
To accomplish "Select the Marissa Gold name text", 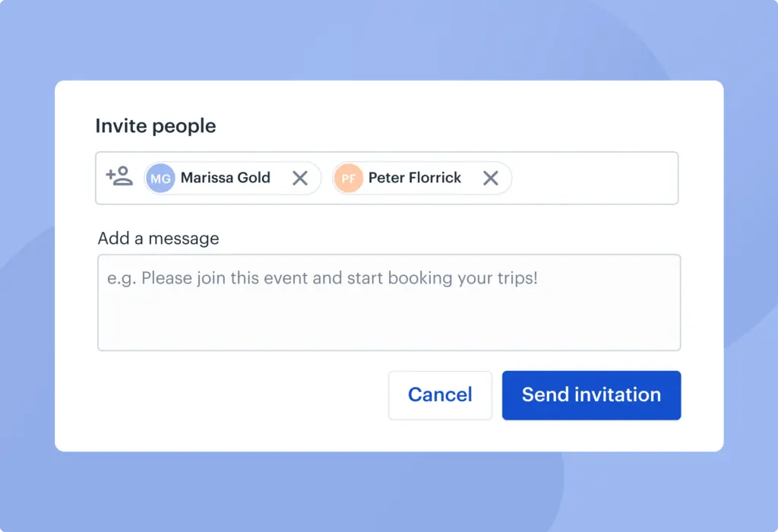I will [225, 178].
